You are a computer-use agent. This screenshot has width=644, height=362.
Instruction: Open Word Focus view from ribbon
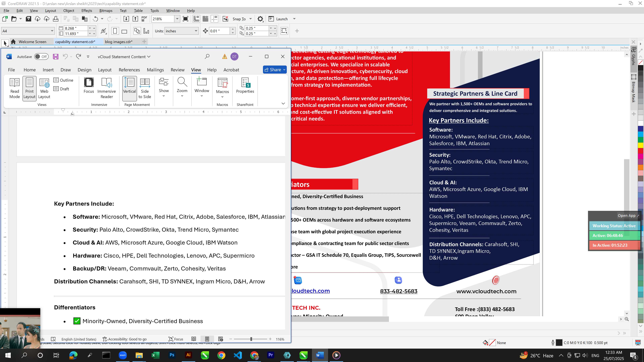pos(89,86)
